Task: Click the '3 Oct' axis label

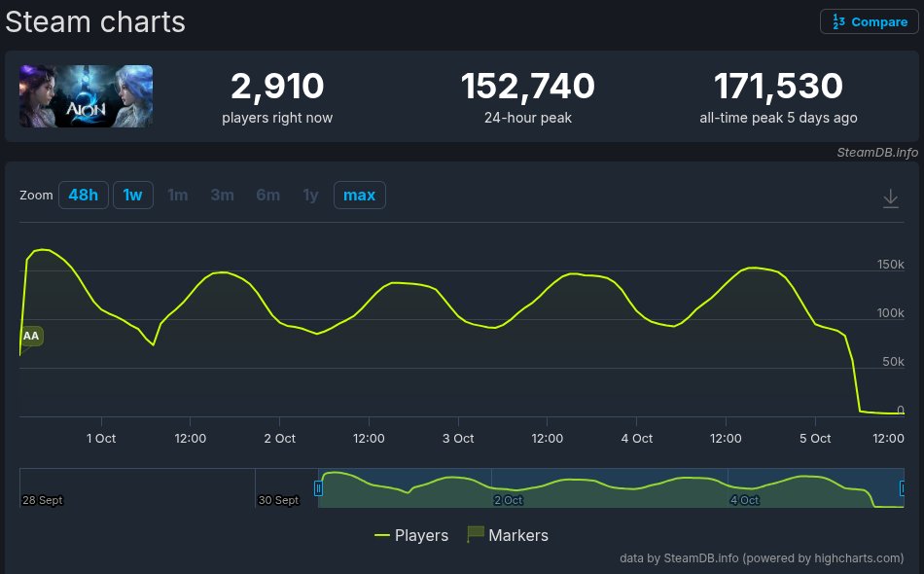Action: 458,439
